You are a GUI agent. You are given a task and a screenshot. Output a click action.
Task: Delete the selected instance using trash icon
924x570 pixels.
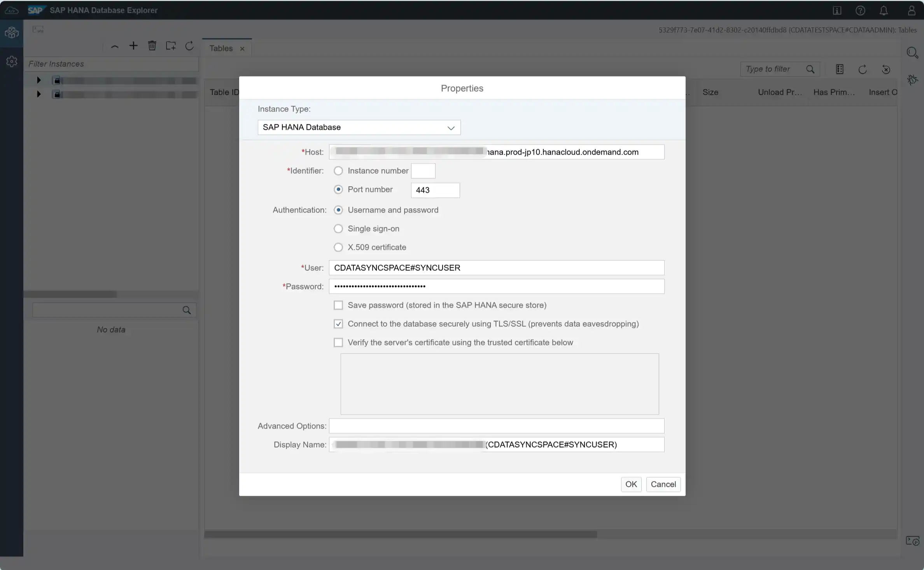point(152,45)
